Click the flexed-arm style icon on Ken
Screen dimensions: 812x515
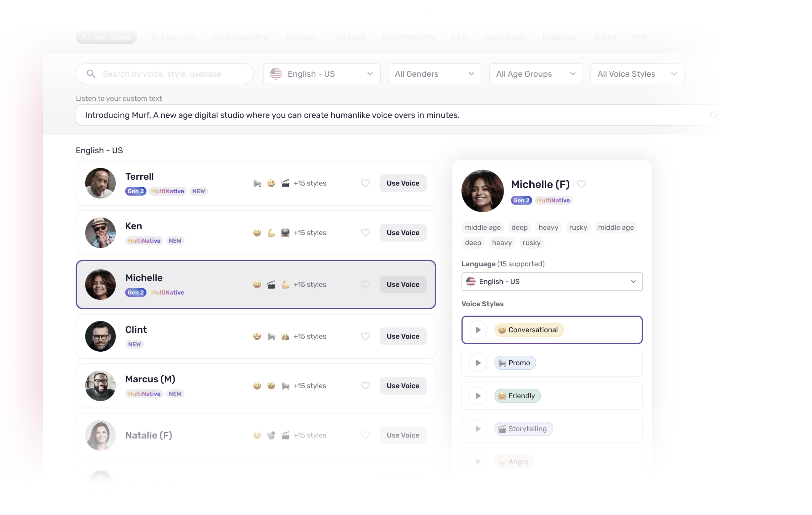pos(272,233)
